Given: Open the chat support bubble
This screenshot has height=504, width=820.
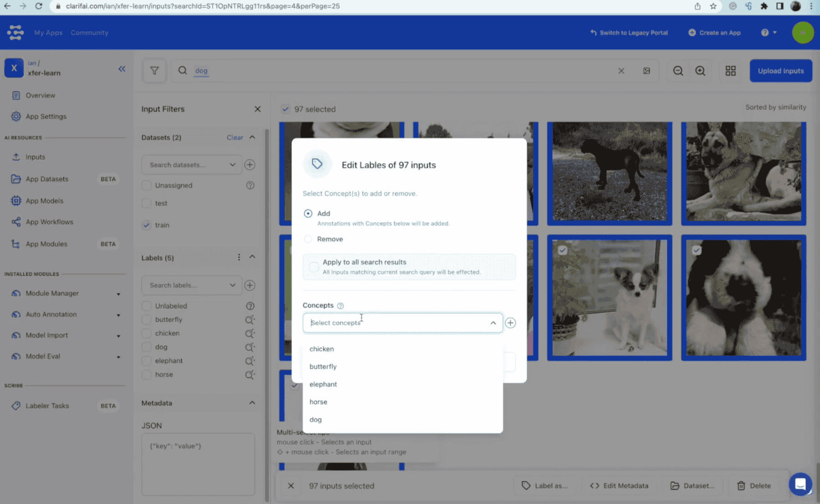Looking at the screenshot, I should click(800, 484).
